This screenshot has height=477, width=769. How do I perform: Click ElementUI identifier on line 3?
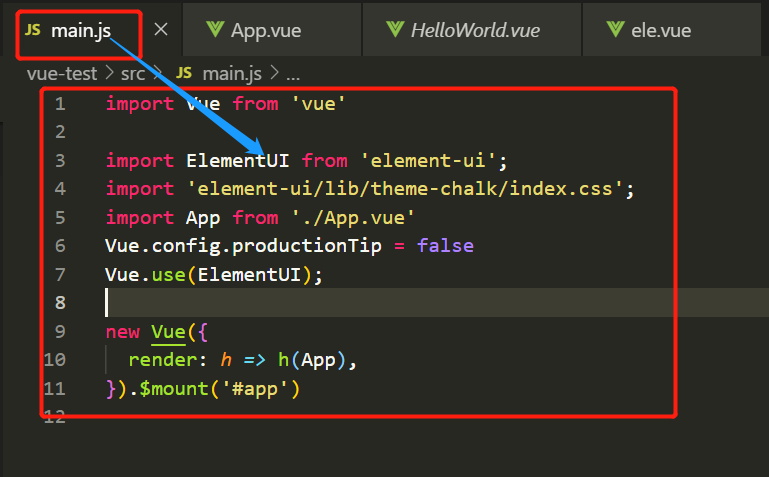pos(237,161)
